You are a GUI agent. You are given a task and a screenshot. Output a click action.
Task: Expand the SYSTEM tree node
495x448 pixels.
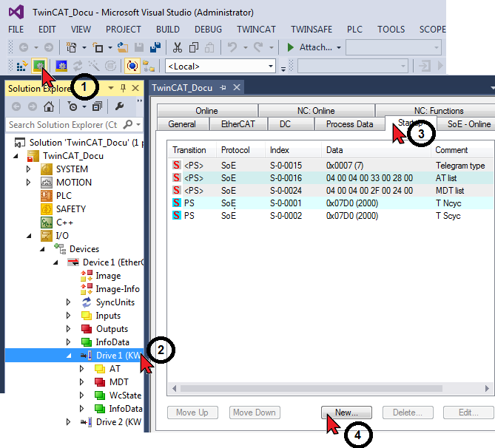28,169
